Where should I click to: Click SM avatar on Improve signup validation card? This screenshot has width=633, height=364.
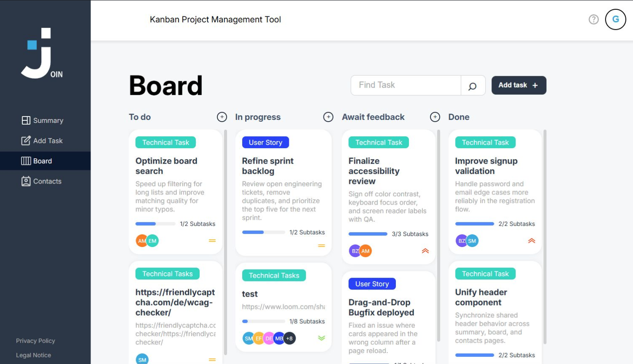point(472,241)
